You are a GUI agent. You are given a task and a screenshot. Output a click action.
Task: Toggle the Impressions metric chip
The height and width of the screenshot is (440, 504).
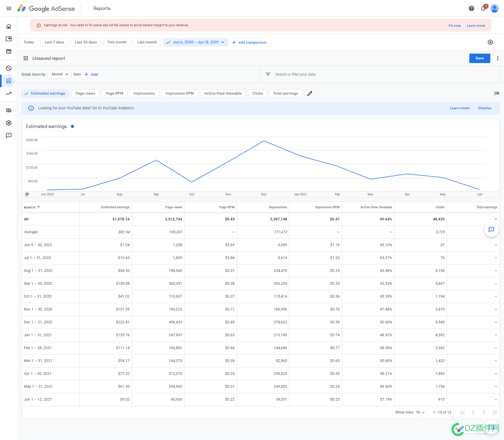click(x=144, y=94)
